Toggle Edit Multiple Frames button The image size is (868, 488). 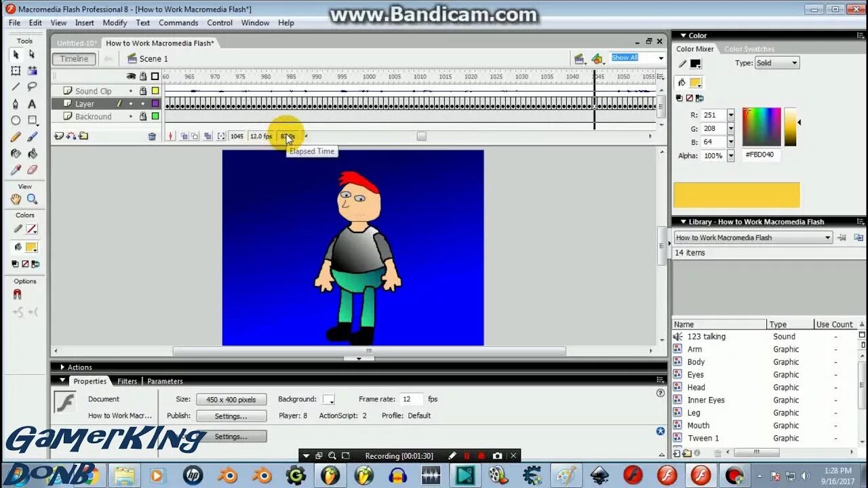[208, 136]
